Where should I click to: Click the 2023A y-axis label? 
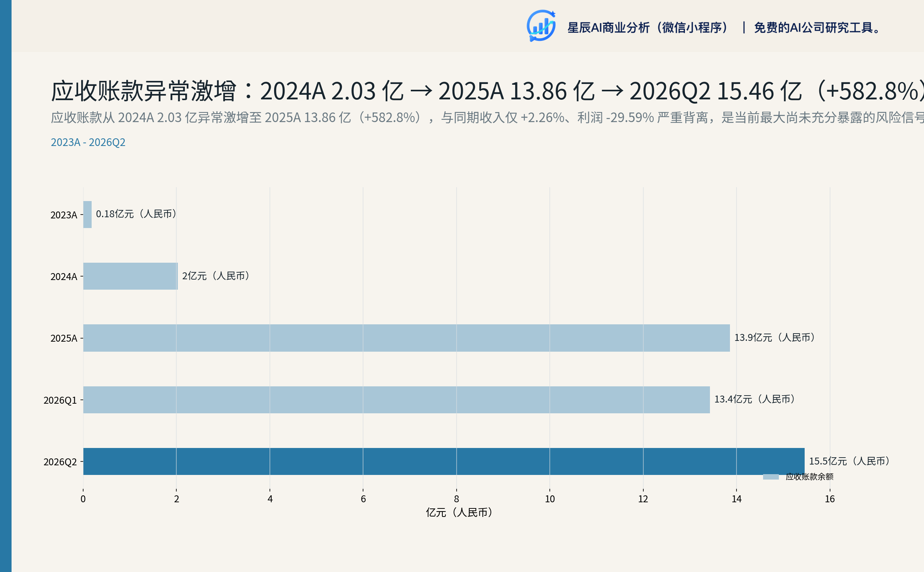[x=64, y=215]
